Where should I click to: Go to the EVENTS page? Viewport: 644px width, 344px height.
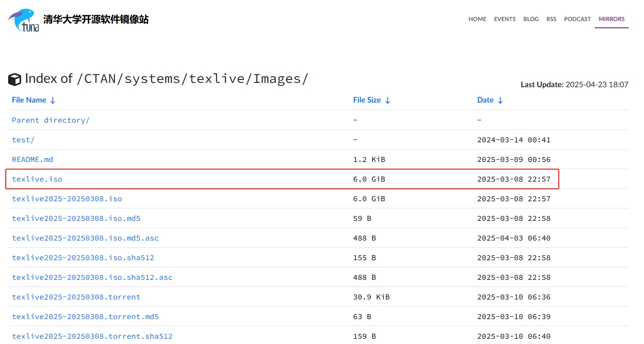[505, 19]
